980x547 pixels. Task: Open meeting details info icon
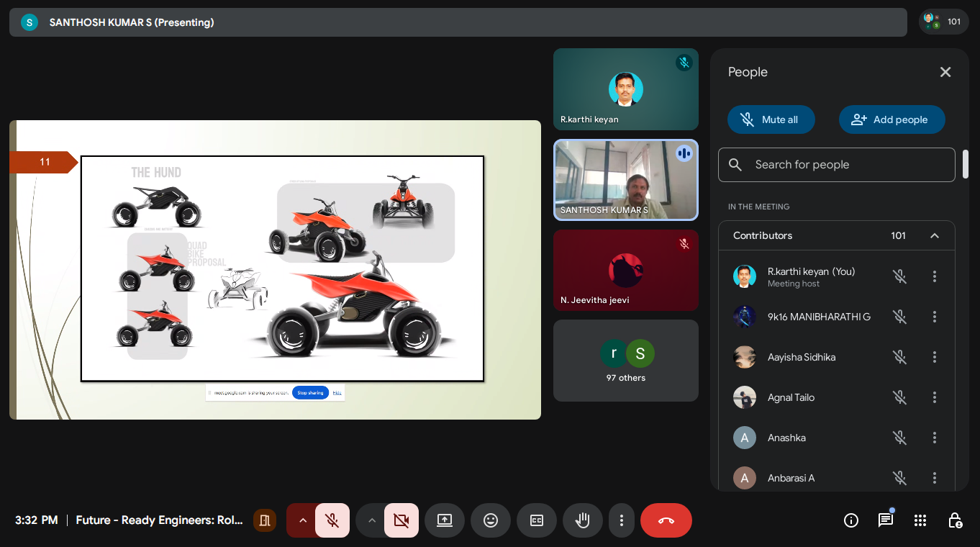(x=851, y=520)
